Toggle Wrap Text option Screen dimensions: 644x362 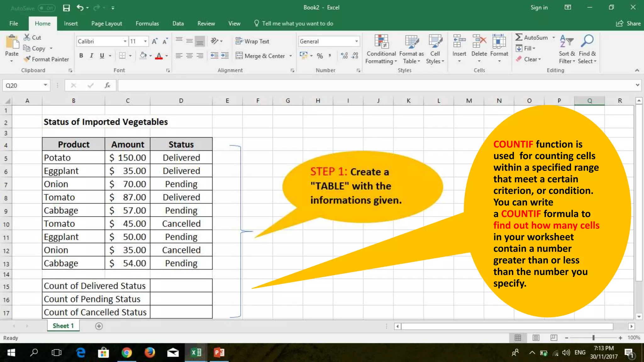(x=253, y=41)
